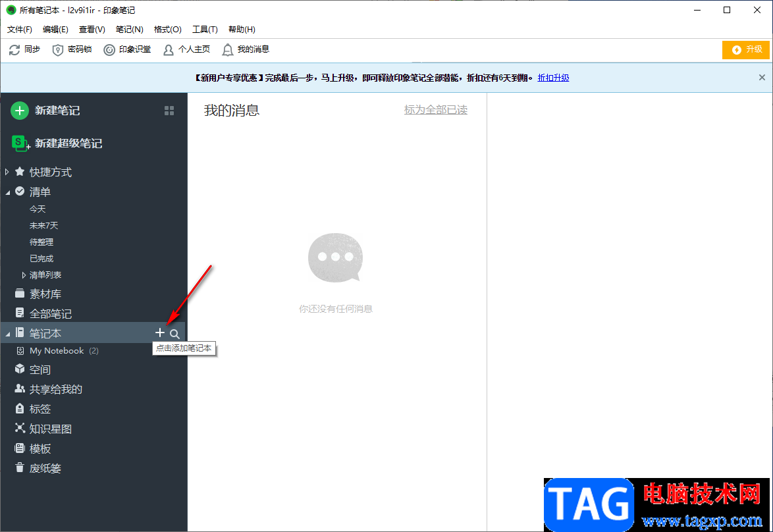Viewport: 773px width, 532px height.
Task: Click the orange 升级 upgrade button
Action: (x=745, y=50)
